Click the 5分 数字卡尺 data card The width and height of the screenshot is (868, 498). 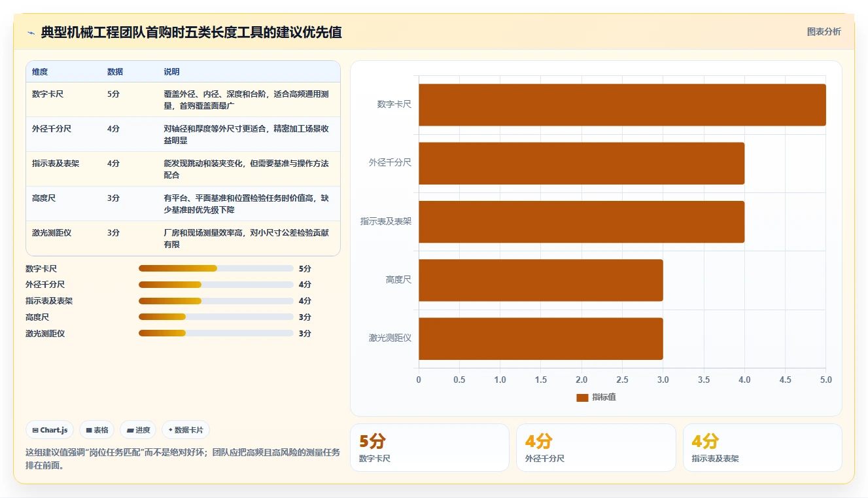coord(430,448)
